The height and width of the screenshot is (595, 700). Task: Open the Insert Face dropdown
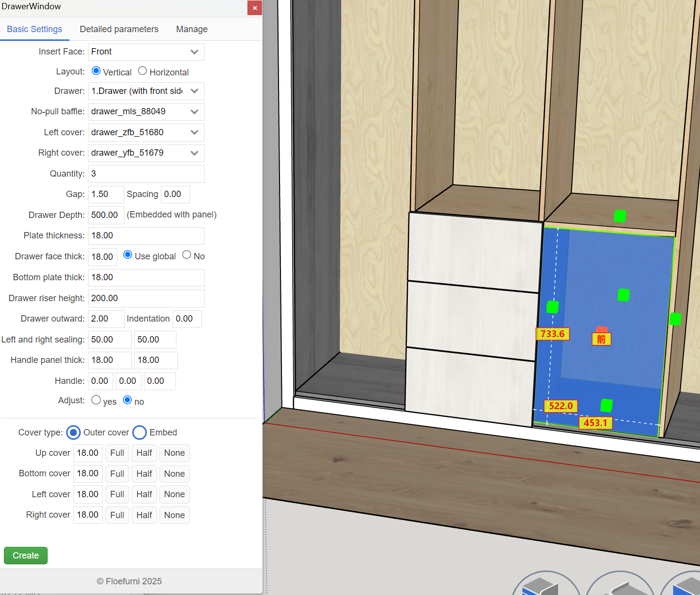click(x=146, y=52)
